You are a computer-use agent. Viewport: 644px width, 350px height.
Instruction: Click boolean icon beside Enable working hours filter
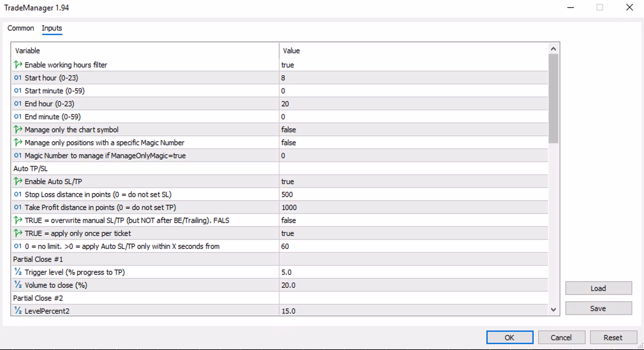pos(18,65)
